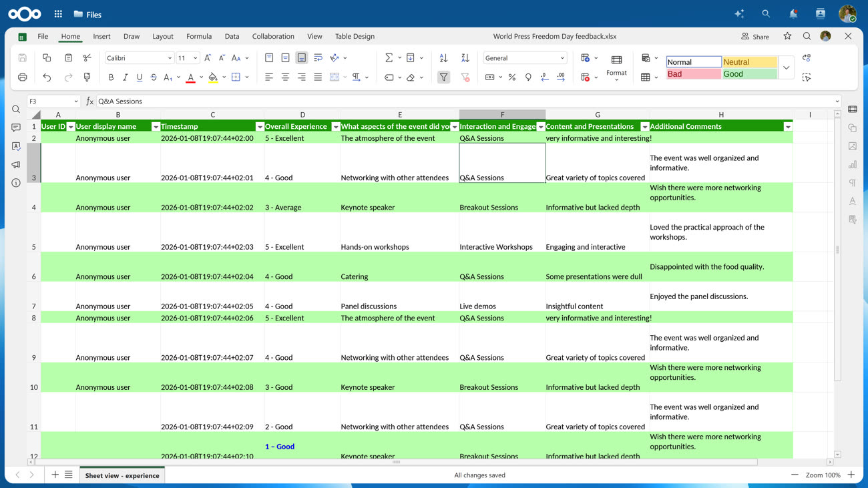The height and width of the screenshot is (488, 868).
Task: Sort ascending A to Z
Action: (443, 58)
